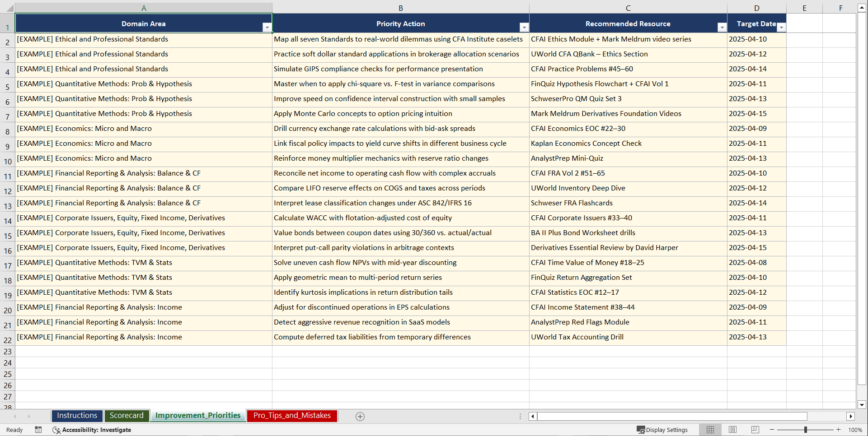
Task: Open the Domain Area filter dropdown
Action: coord(267,27)
